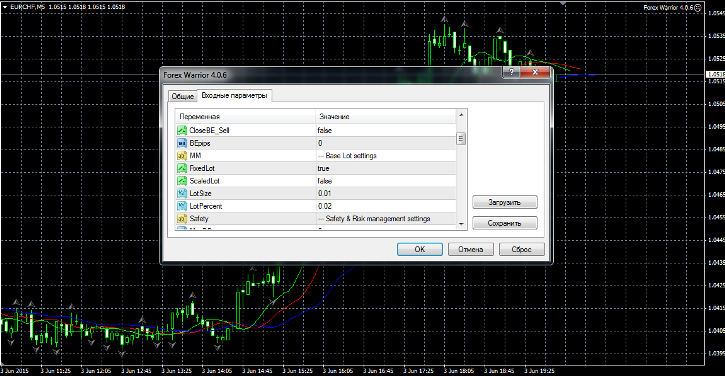The height and width of the screenshot is (376, 725).
Task: Click the LotPercent double-value icon
Action: point(182,206)
